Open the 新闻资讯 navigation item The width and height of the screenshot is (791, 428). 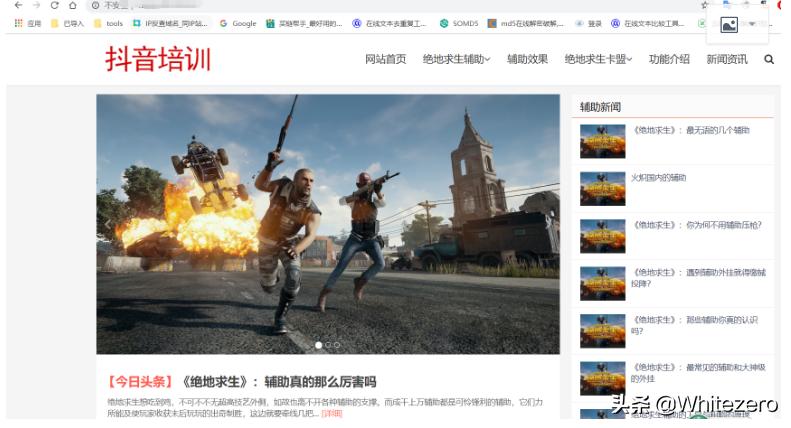tap(726, 59)
